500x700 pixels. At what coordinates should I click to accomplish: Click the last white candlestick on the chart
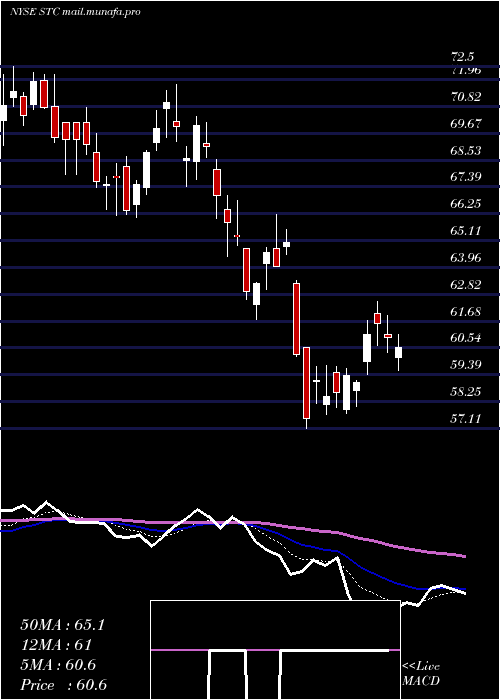coord(399,352)
